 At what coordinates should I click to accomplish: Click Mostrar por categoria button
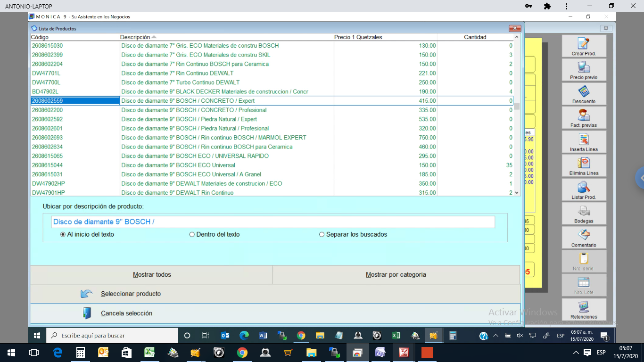point(396,275)
